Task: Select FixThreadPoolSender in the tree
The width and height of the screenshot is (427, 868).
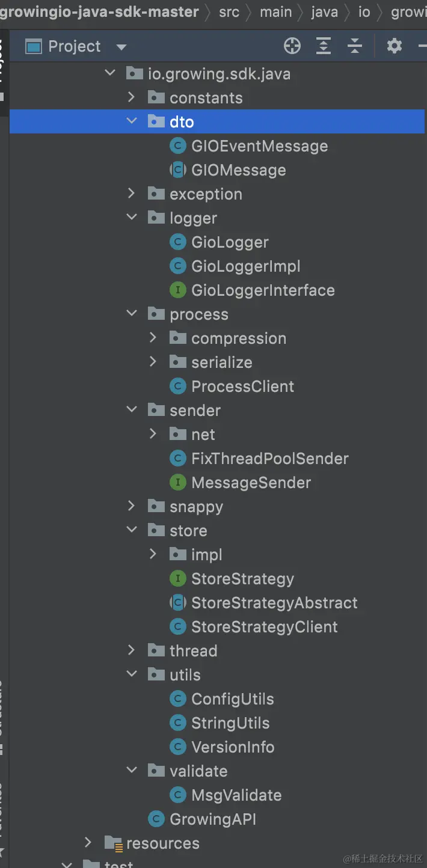Action: 269,459
